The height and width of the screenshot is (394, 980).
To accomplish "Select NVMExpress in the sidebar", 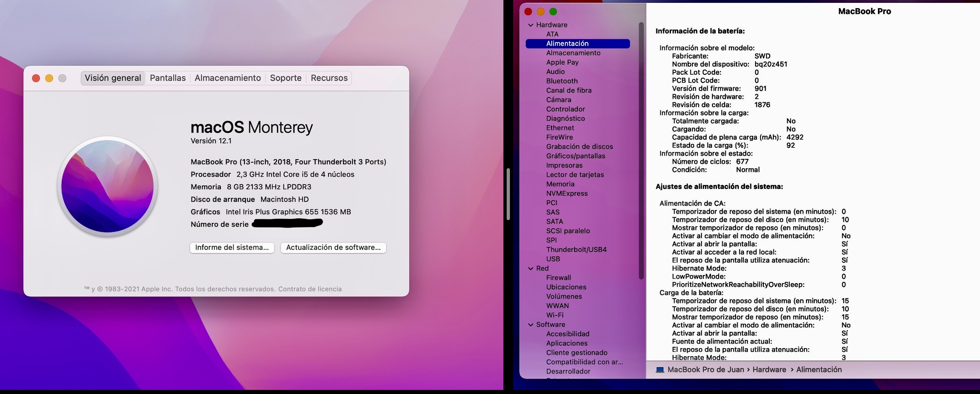I will [x=566, y=193].
